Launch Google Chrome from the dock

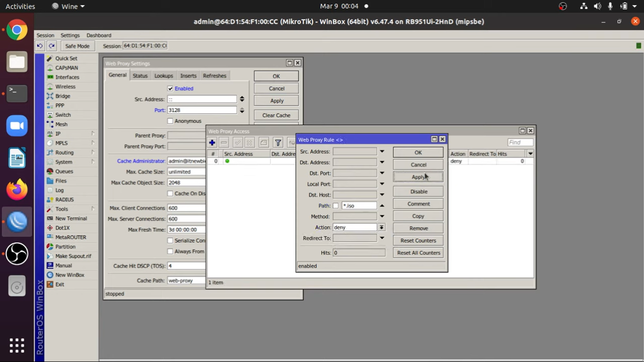coord(17,31)
